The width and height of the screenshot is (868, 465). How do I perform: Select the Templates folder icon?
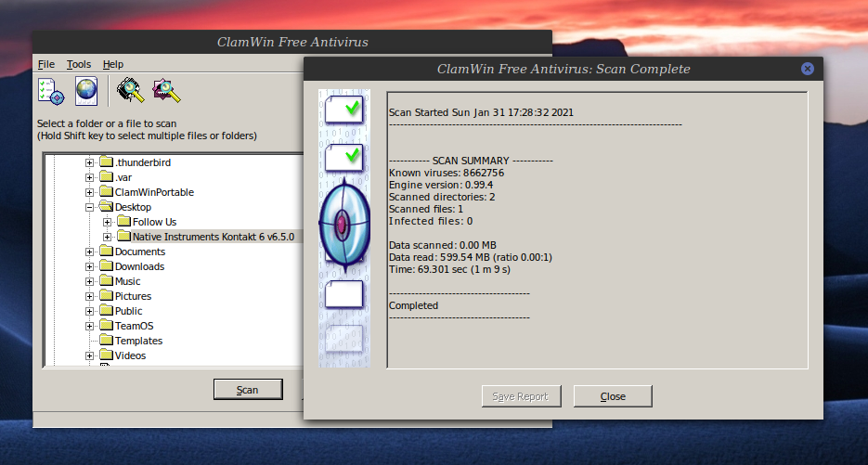coord(106,341)
